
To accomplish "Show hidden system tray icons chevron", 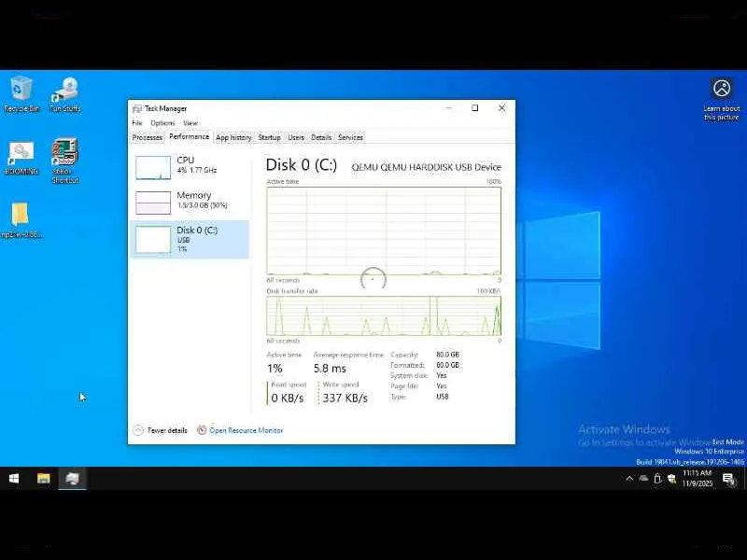I will pos(629,479).
